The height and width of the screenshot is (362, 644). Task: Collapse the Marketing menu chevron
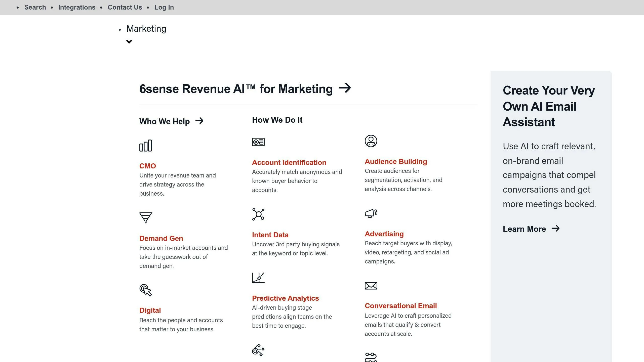tap(129, 42)
